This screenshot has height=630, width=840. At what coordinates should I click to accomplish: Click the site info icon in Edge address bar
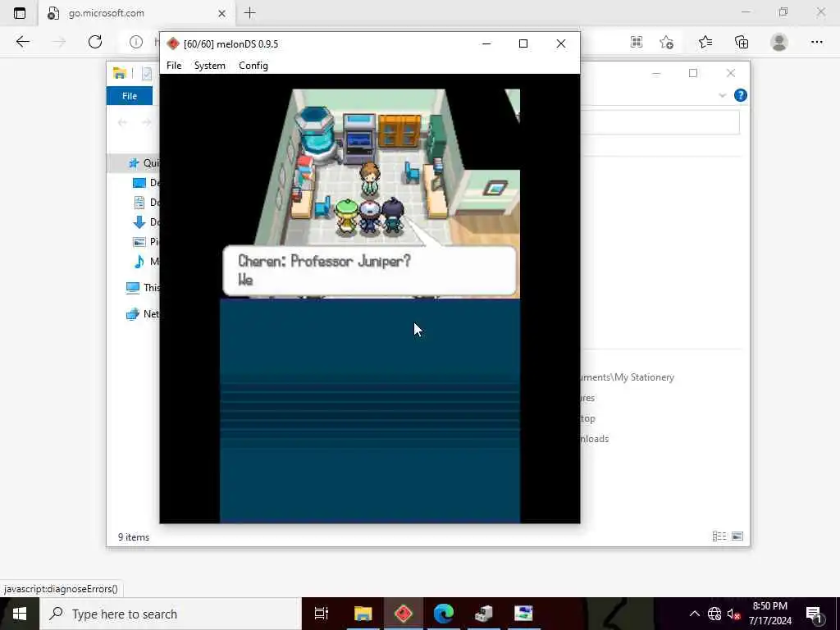136,42
